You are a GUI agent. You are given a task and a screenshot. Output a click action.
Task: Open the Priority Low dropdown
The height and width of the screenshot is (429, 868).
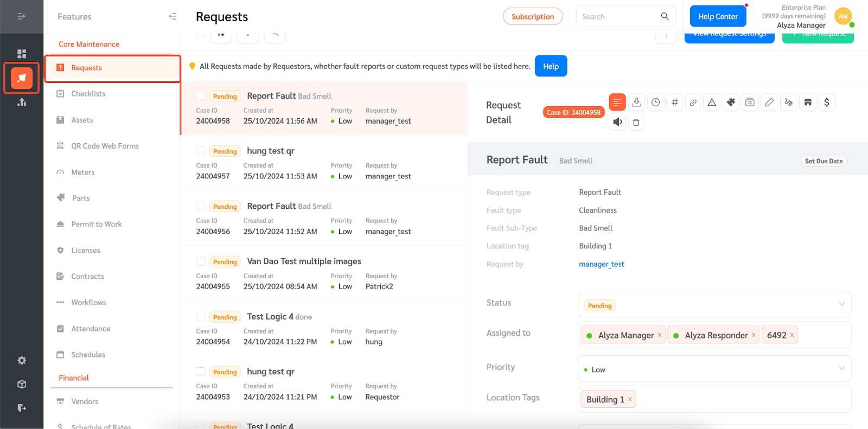714,369
